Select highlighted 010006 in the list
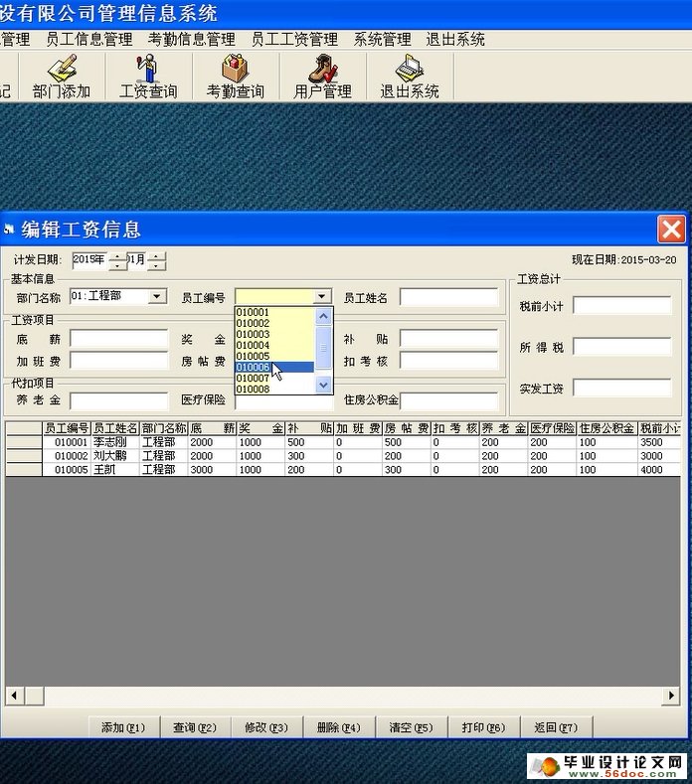The image size is (692, 784). click(274, 367)
